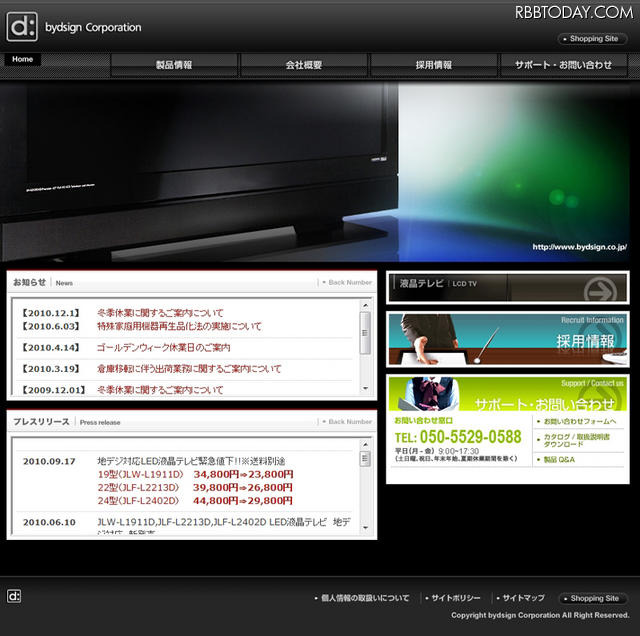
Task: Open the Shopping Site button in the header
Action: [593, 39]
